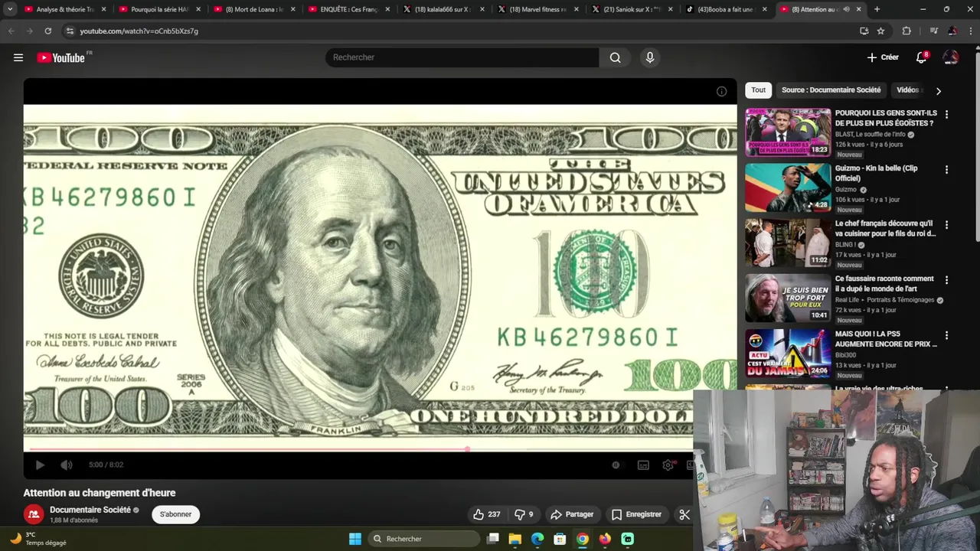
Task: Open Chrome profile avatar
Action: 952,31
